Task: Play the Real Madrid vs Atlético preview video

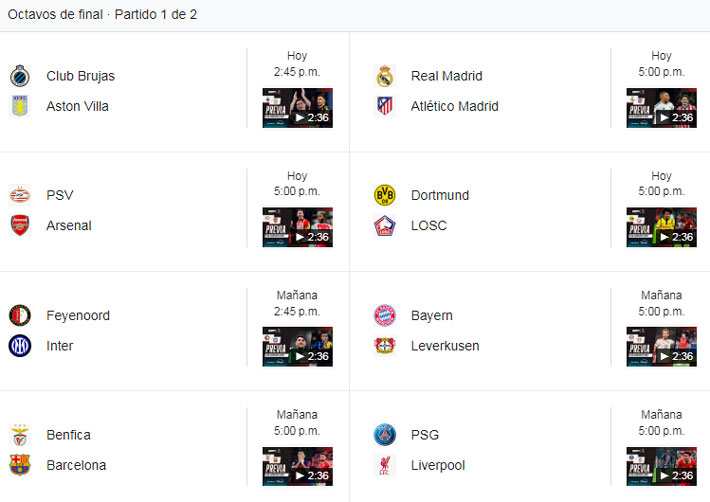Action: coord(661,108)
